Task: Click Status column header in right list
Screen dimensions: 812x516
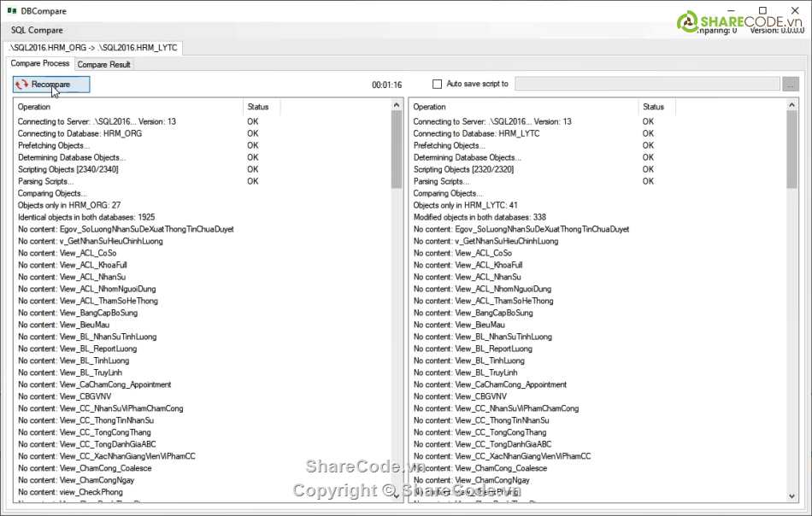Action: 657,107
